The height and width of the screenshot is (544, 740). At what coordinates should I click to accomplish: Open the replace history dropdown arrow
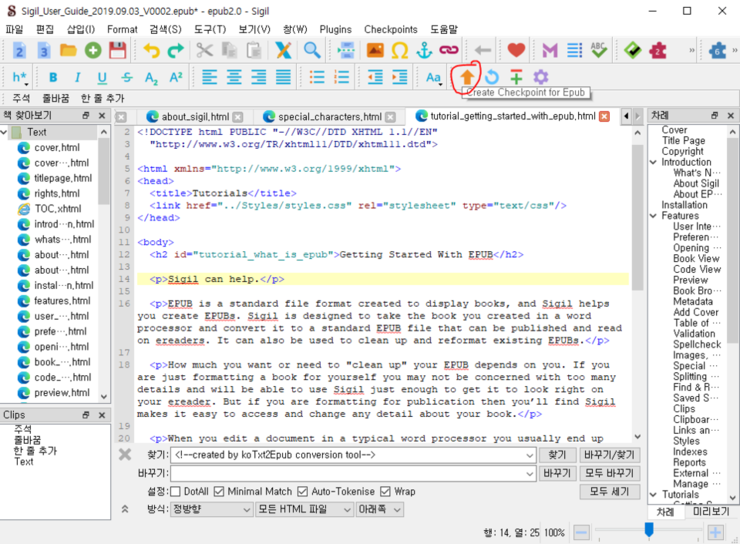(530, 473)
